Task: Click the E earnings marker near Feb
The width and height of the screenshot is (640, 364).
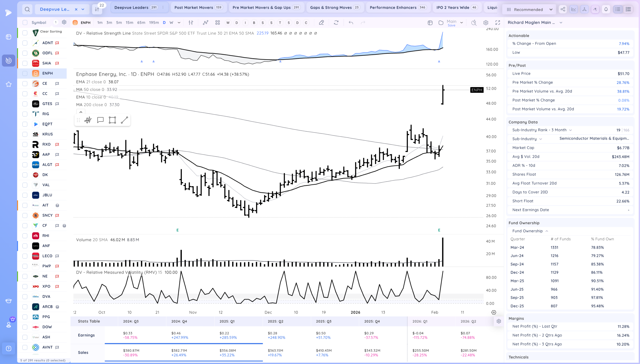Action: [439, 230]
